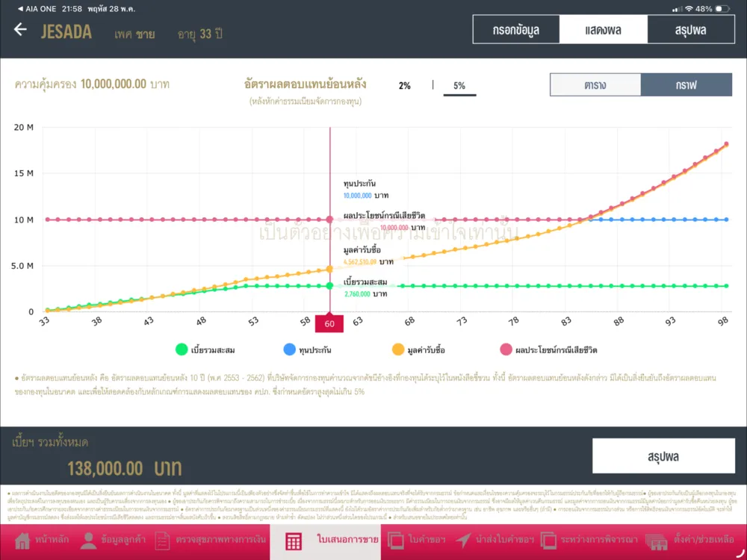Viewport: 747px width, 560px height.
Task: Tap total premium 138,000.00 บาท
Action: coord(124,468)
